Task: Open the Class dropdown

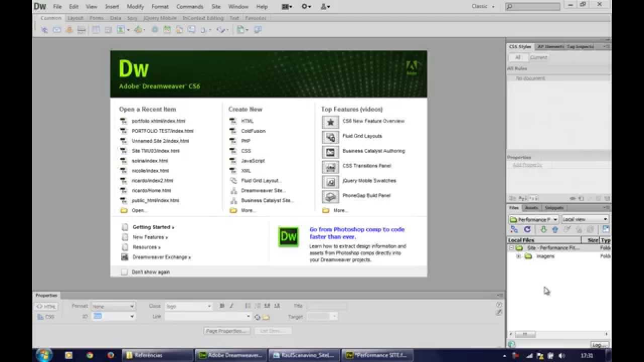Action: coord(189,306)
